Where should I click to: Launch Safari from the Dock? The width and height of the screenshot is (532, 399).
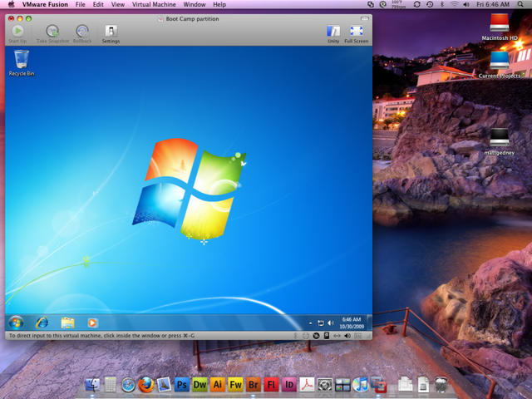pyautogui.click(x=128, y=385)
